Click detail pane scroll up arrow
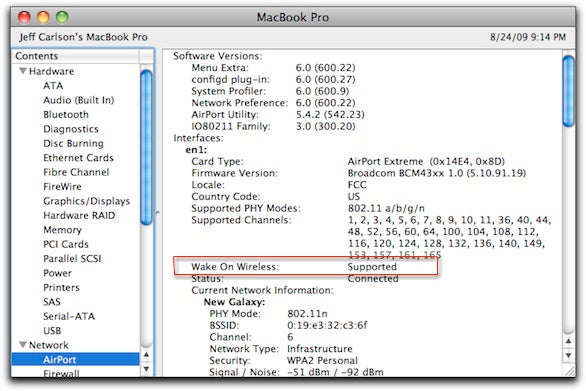 (568, 341)
